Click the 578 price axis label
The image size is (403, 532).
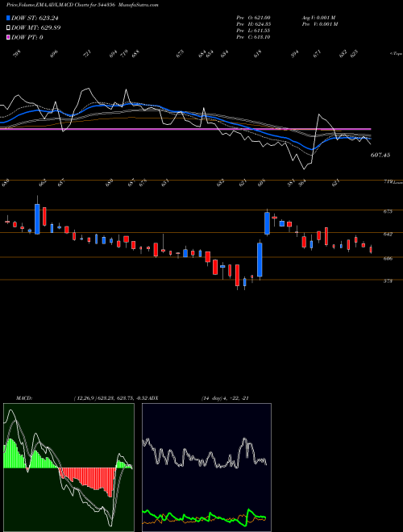click(388, 281)
